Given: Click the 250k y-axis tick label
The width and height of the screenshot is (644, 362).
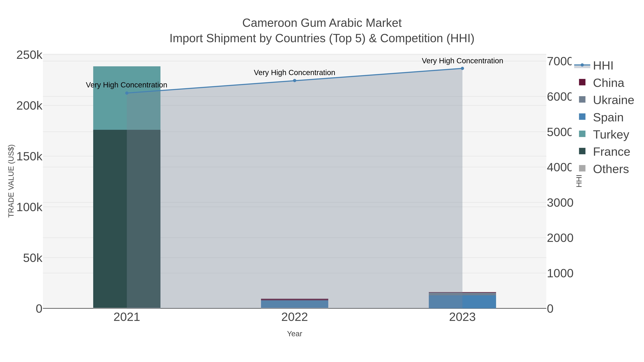Looking at the screenshot, I should [29, 55].
